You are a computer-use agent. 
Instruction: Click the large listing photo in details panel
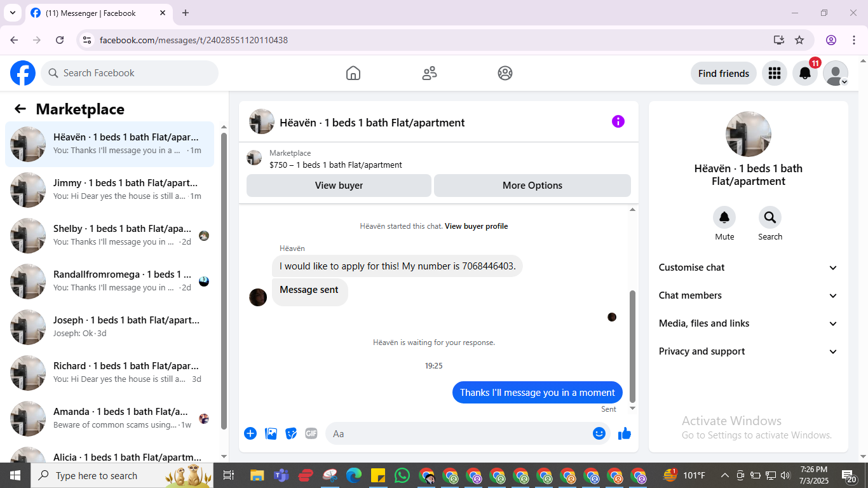[x=749, y=134]
